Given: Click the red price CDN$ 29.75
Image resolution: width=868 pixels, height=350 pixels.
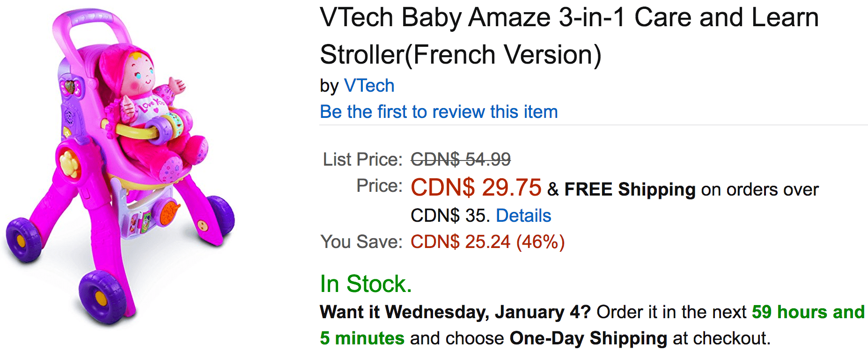Looking at the screenshot, I should (476, 187).
